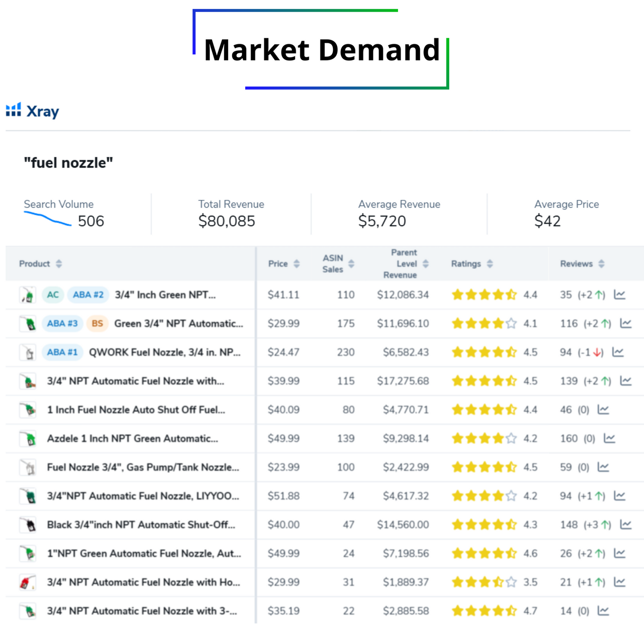Image resolution: width=644 pixels, height=644 pixels.
Task: Open review trend chart for Green 3/4" NPT Automatic
Action: point(626,324)
